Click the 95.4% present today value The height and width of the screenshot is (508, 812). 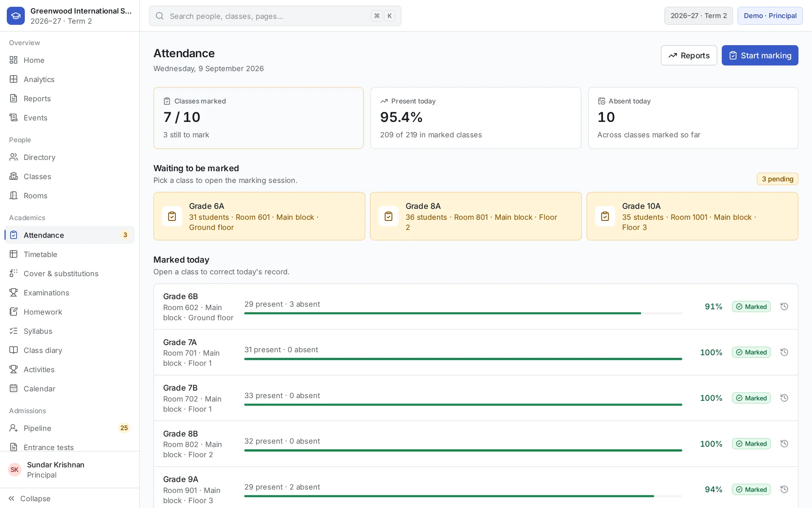(x=401, y=117)
